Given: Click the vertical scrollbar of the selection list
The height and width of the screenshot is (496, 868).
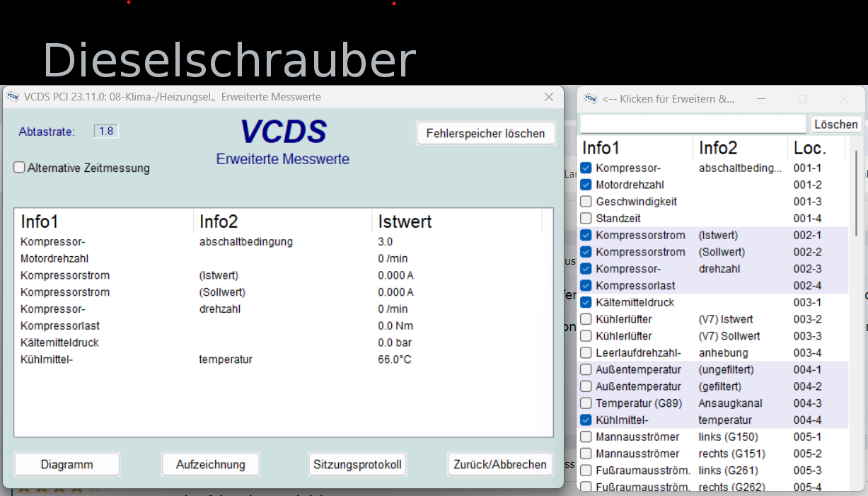Looking at the screenshot, I should [x=856, y=192].
